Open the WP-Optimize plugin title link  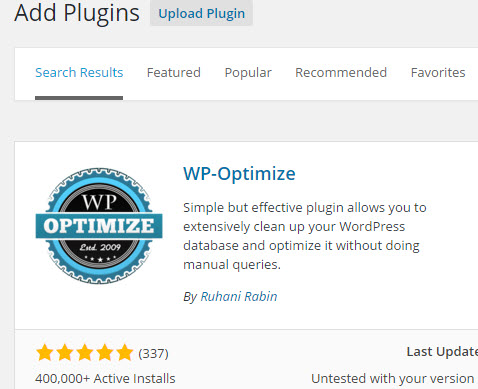(x=239, y=174)
